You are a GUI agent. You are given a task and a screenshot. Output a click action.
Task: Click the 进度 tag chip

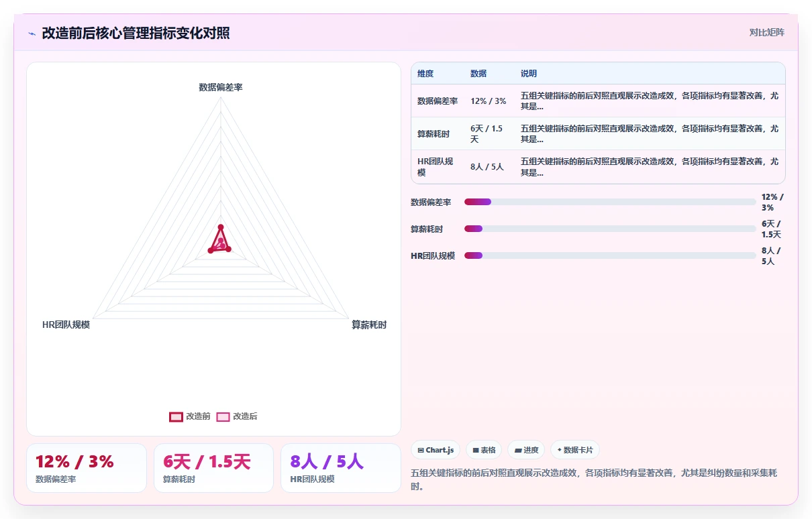(526, 450)
